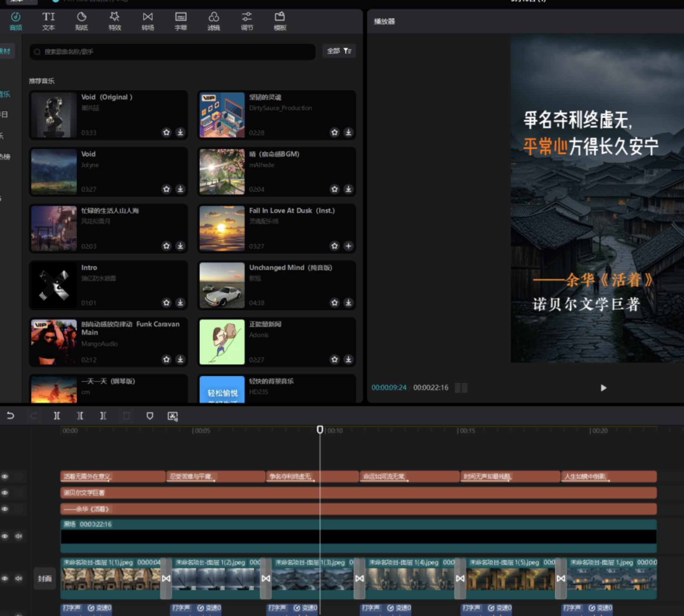Add a marker with the marker icon
The width and height of the screenshot is (684, 616).
(150, 416)
